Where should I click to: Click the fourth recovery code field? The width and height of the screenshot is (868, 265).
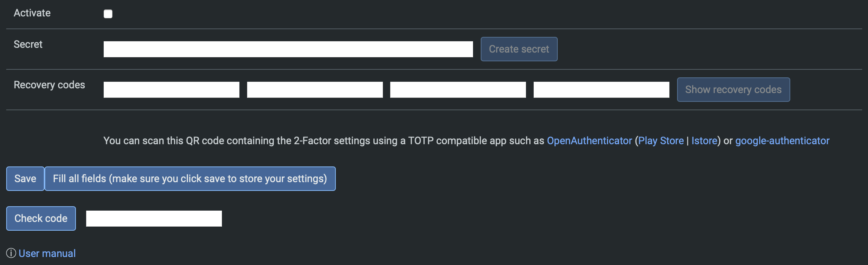click(601, 90)
